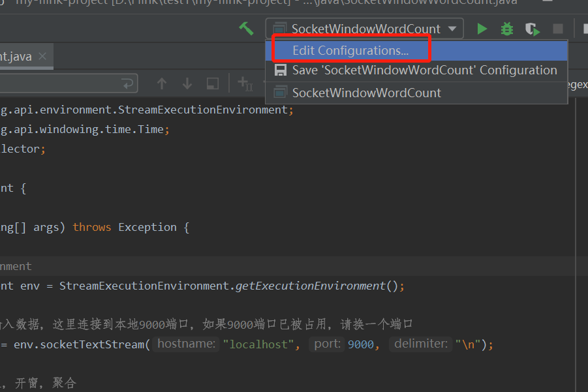Click the grey Stop square button
Viewport: 588px width, 392px height.
click(558, 29)
